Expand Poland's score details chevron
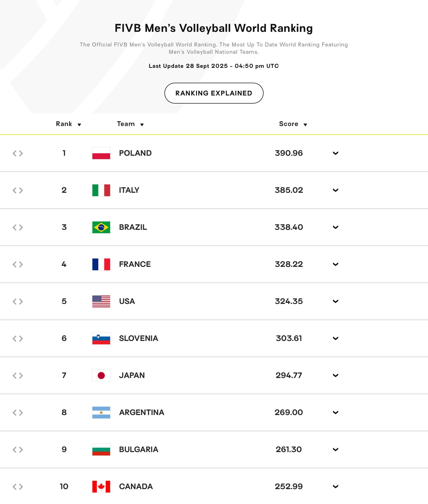 tap(336, 153)
